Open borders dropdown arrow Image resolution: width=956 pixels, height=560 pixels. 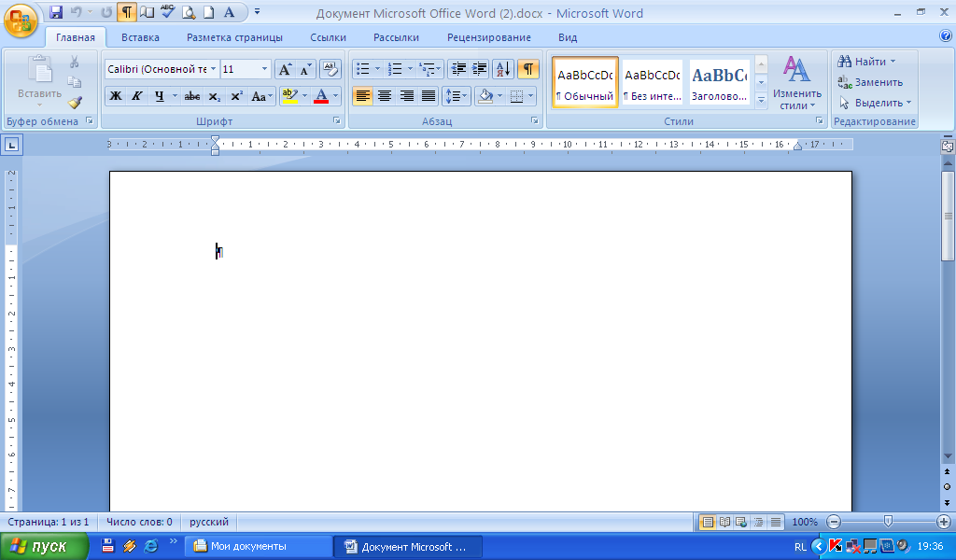pyautogui.click(x=531, y=96)
